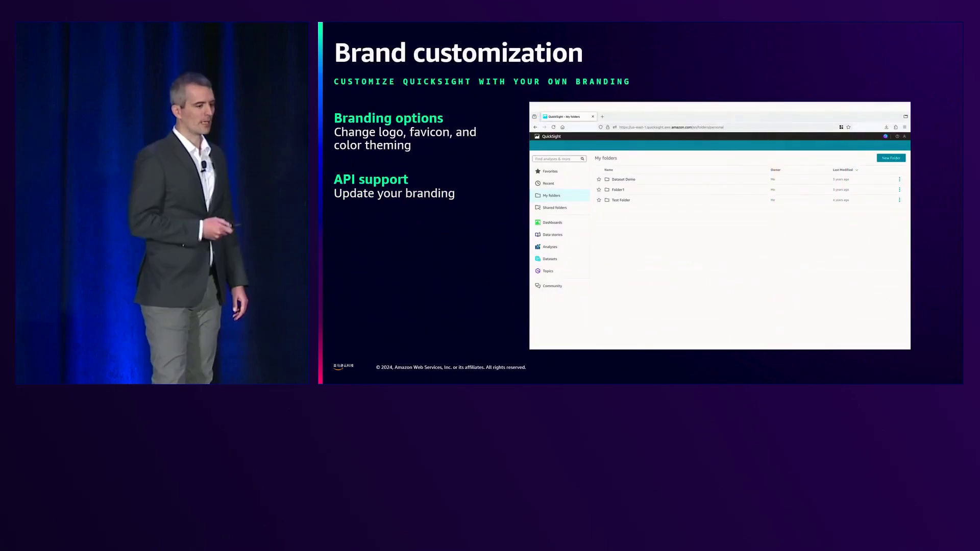Click the padlock site security icon
The image size is (980, 551).
tap(607, 128)
